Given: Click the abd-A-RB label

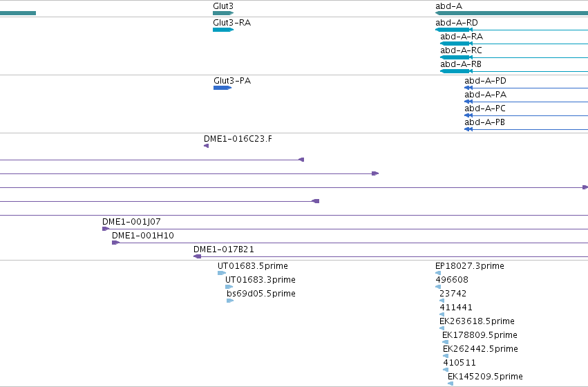Looking at the screenshot, I should pos(460,64).
